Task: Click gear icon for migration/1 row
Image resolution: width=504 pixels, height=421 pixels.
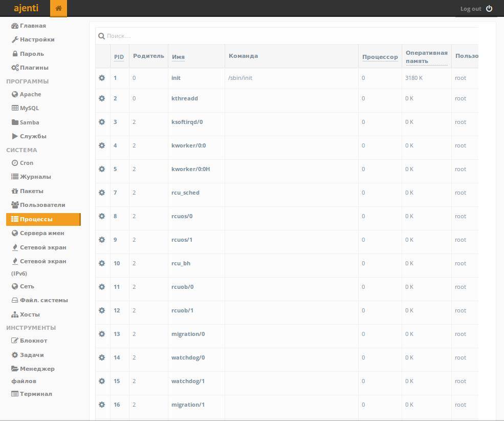Action: point(102,405)
